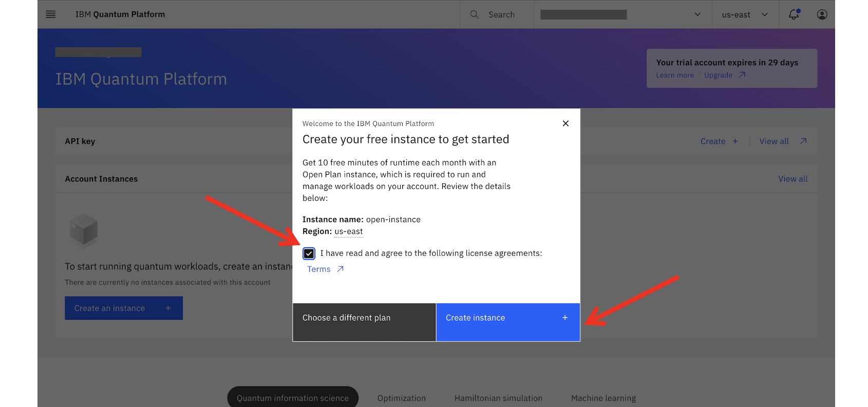Open the Hamiltonian simulation tab
The image size is (868, 407).
tap(498, 398)
